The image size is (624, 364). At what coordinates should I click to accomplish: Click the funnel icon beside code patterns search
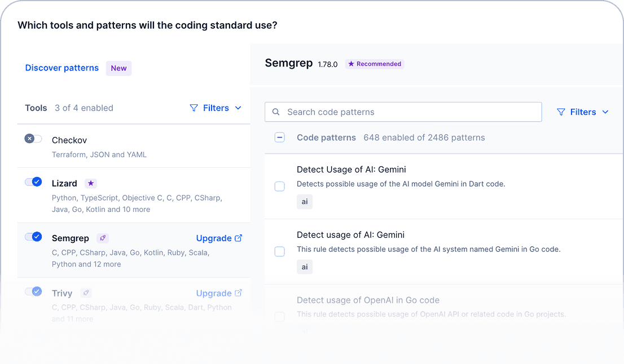pos(561,112)
